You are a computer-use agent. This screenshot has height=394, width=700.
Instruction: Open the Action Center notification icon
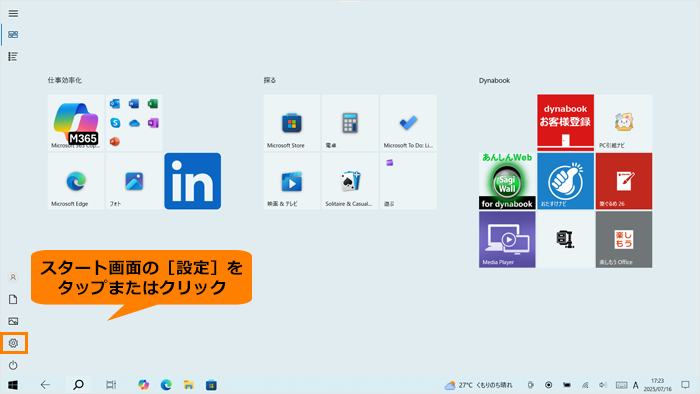tap(685, 385)
